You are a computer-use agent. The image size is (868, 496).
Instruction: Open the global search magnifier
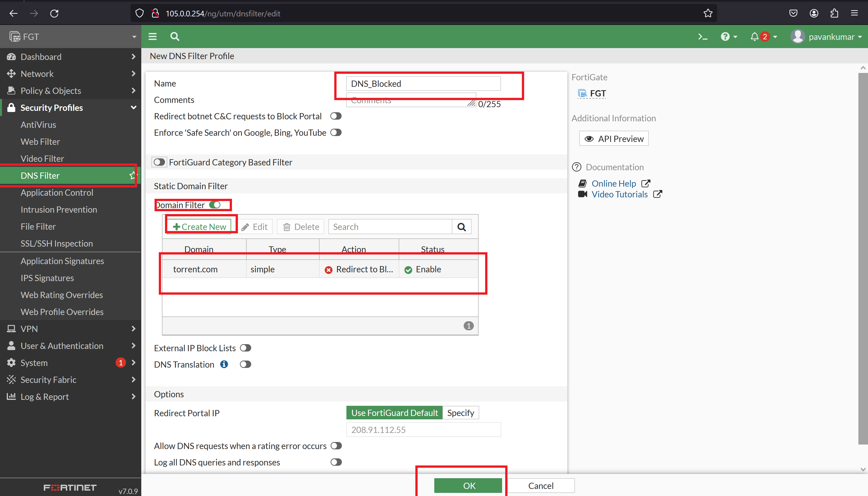[x=175, y=36]
